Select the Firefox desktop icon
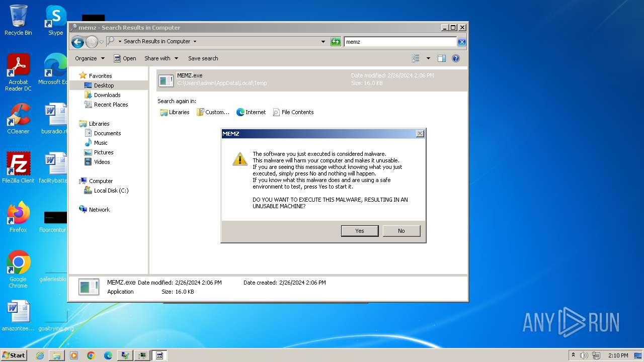This screenshot has width=644, height=362. coord(18,217)
